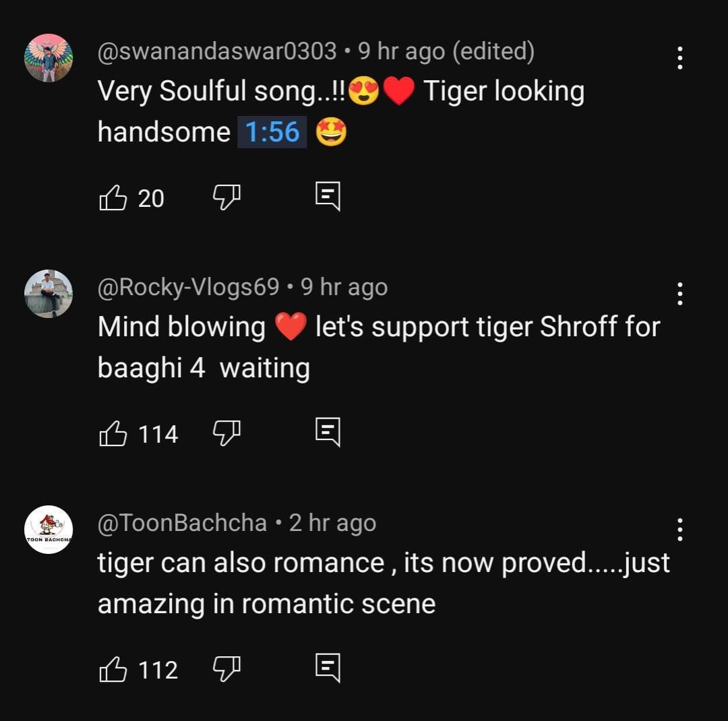Screen dimensions: 728x721
Task: Open @swanandaswar0303 channel via username
Action: (217, 51)
